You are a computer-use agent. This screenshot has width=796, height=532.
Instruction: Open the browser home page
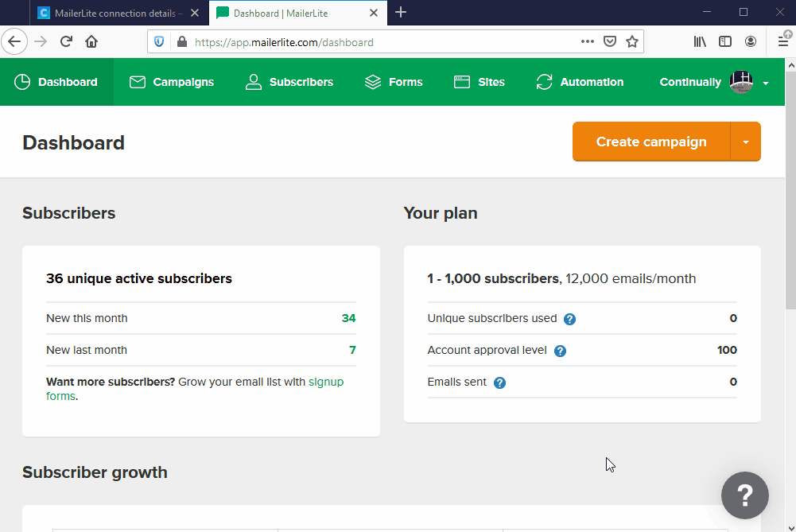[x=91, y=41]
